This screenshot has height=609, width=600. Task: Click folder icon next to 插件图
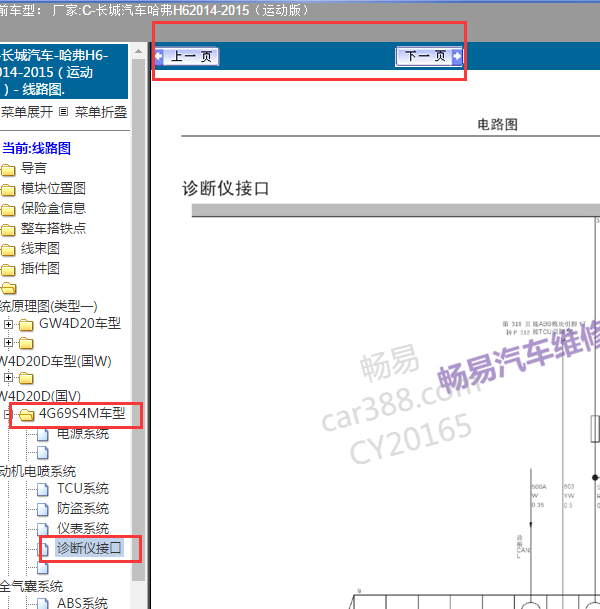(8, 270)
